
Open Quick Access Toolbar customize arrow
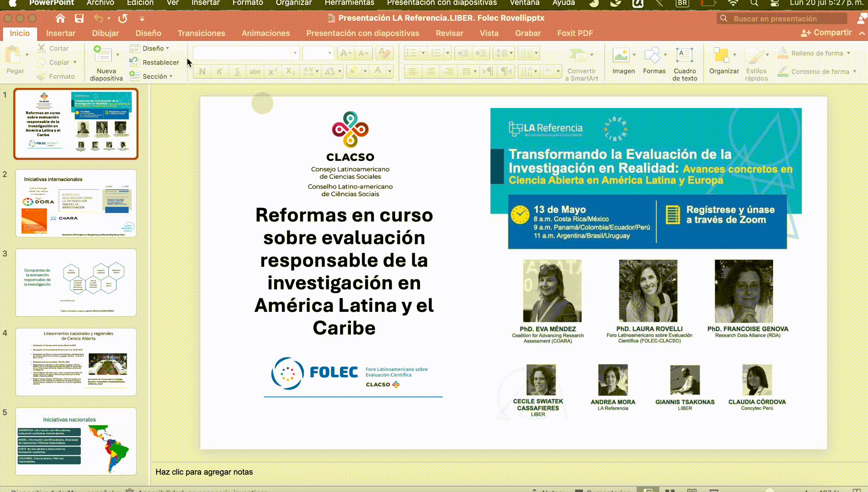142,19
